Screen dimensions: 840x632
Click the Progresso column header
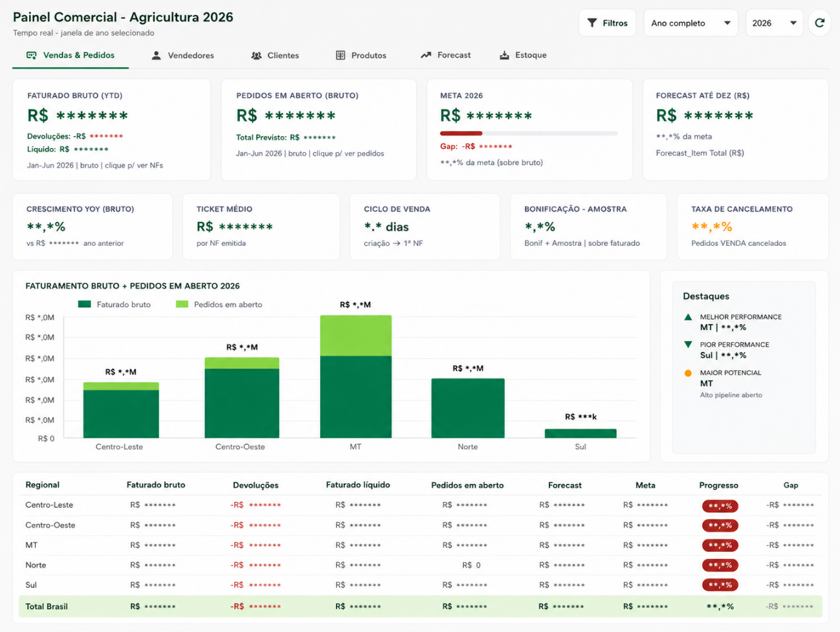pyautogui.click(x=718, y=485)
